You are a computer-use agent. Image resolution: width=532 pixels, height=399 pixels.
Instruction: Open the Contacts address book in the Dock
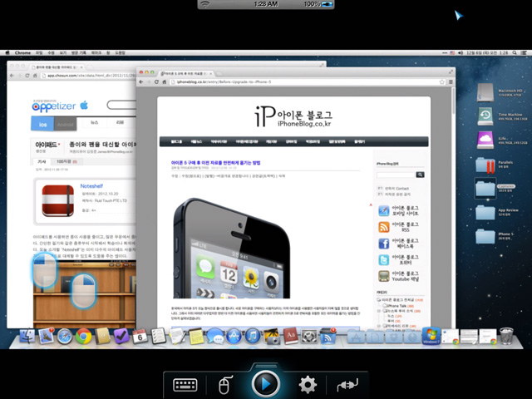click(x=102, y=337)
